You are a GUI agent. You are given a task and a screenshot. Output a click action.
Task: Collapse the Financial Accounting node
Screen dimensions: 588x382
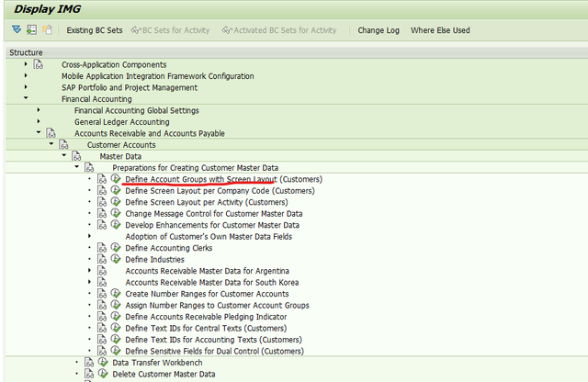click(26, 98)
